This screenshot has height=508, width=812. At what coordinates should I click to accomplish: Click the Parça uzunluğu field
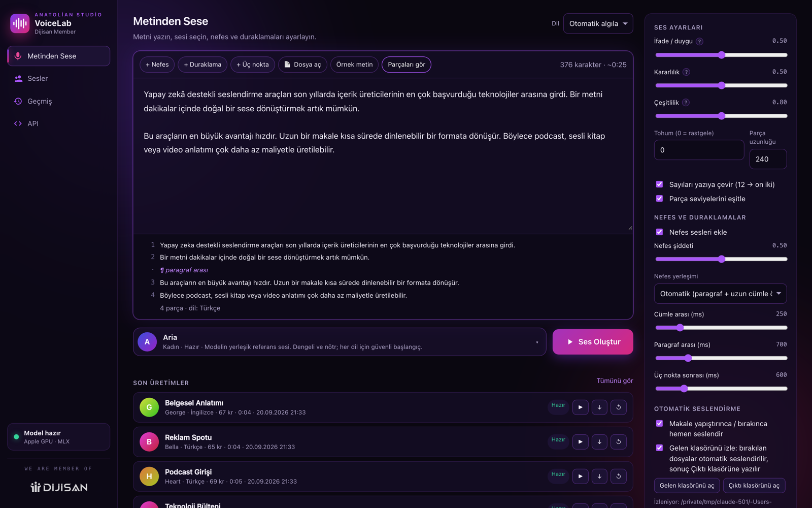[768, 159]
